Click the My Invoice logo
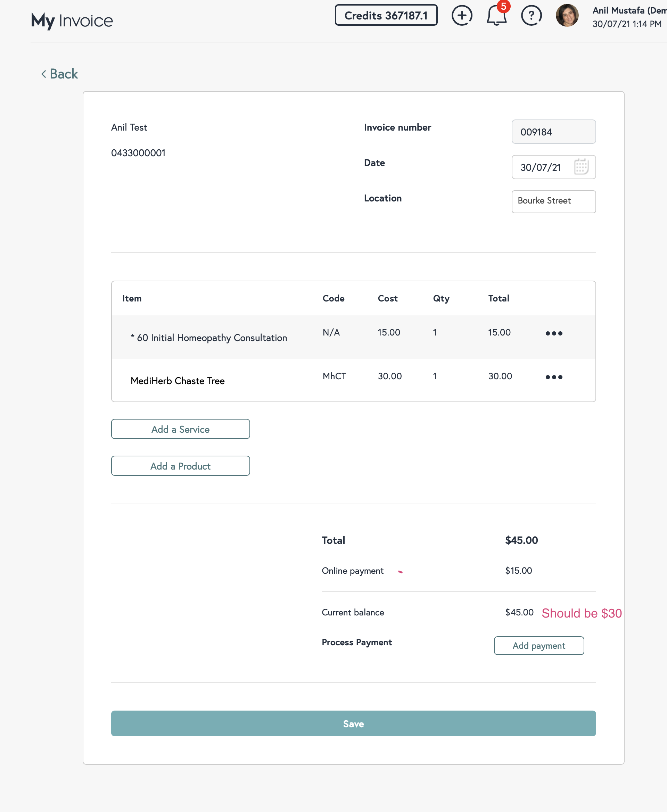Image resolution: width=667 pixels, height=812 pixels. click(x=72, y=21)
